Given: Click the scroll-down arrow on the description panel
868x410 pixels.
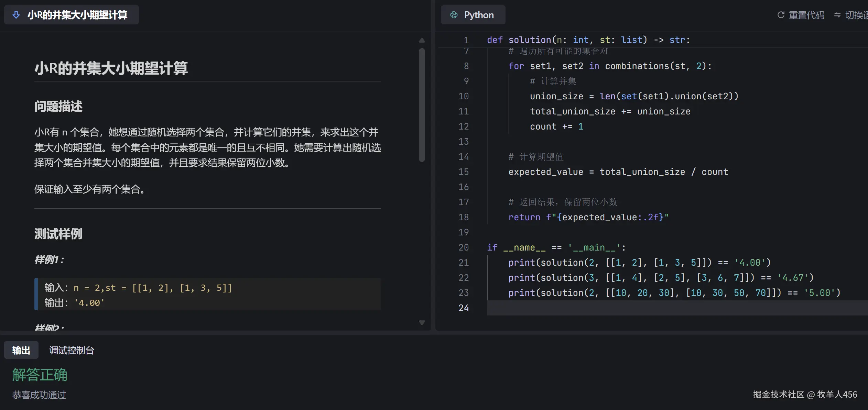Looking at the screenshot, I should coord(422,322).
